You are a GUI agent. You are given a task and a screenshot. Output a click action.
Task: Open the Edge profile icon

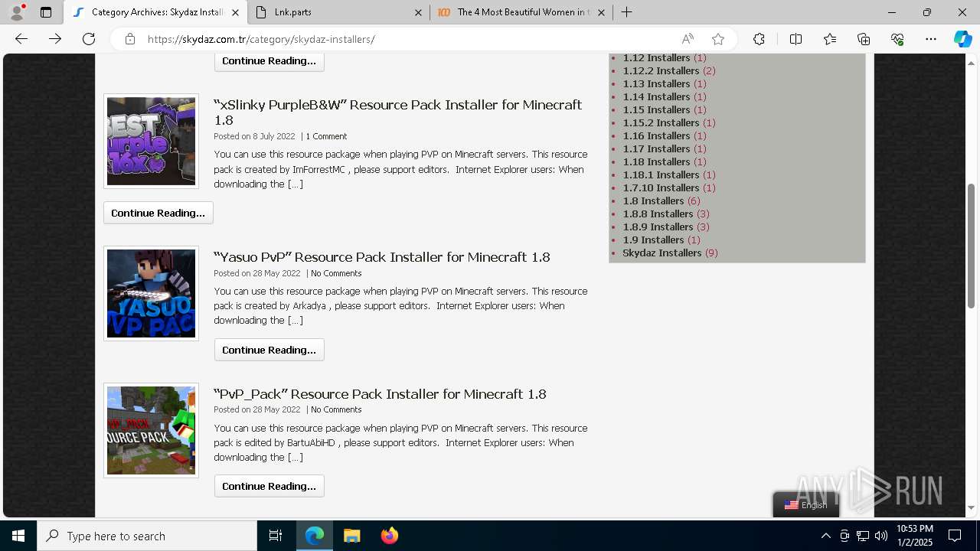[17, 12]
